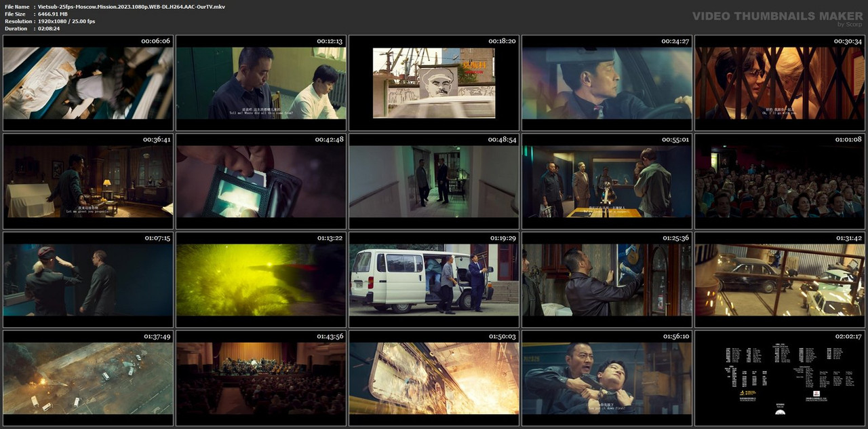Click the aerial street frame at 01:37:49
The image size is (868, 429).
(87, 378)
